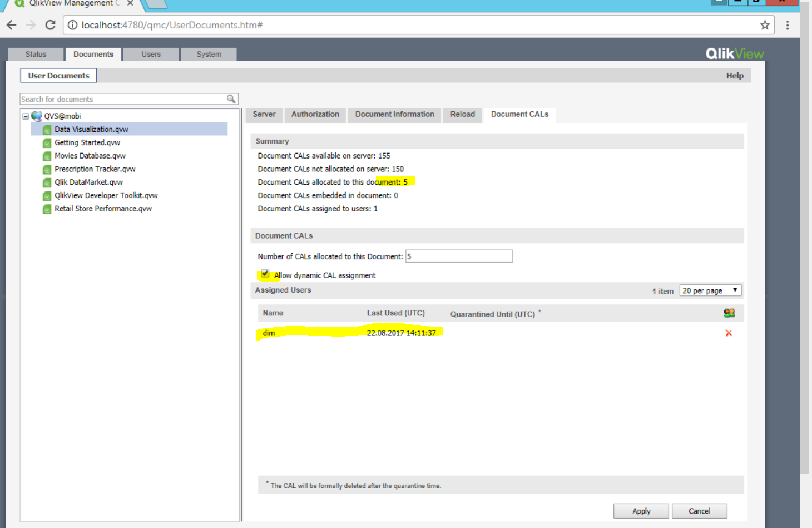This screenshot has width=812, height=528.
Task: Select Retail Store Performance.qvw in the tree
Action: pos(103,209)
